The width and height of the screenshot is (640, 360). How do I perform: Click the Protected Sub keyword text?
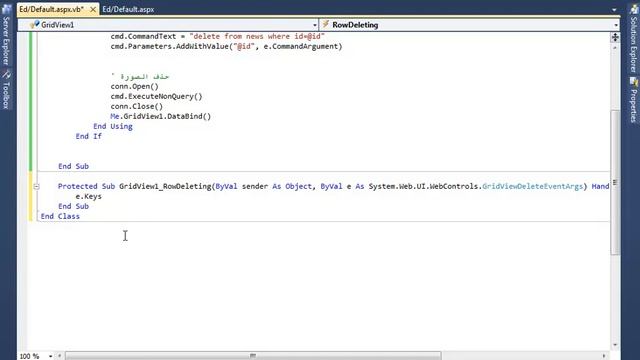pyautogui.click(x=86, y=186)
